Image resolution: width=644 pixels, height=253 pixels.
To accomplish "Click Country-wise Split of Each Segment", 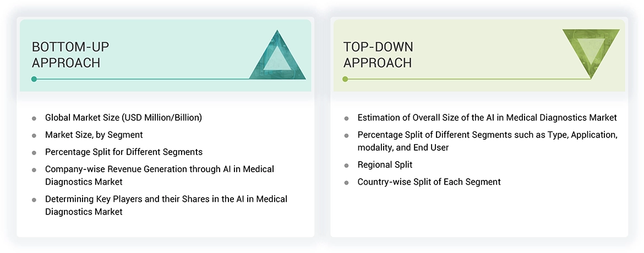I will pyautogui.click(x=429, y=182).
